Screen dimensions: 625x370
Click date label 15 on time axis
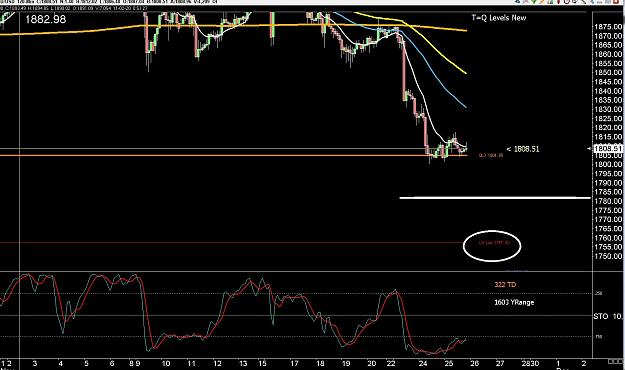click(262, 363)
